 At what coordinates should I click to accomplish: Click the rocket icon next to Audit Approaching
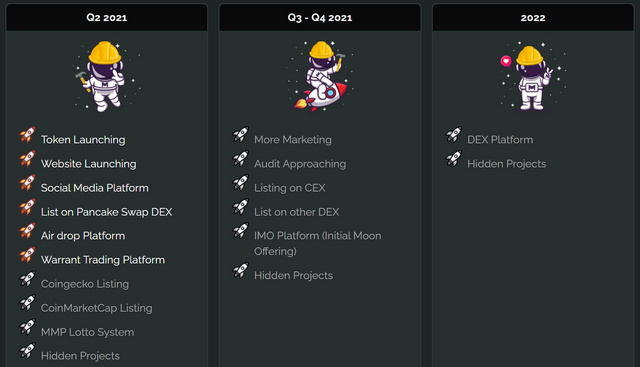point(240,159)
